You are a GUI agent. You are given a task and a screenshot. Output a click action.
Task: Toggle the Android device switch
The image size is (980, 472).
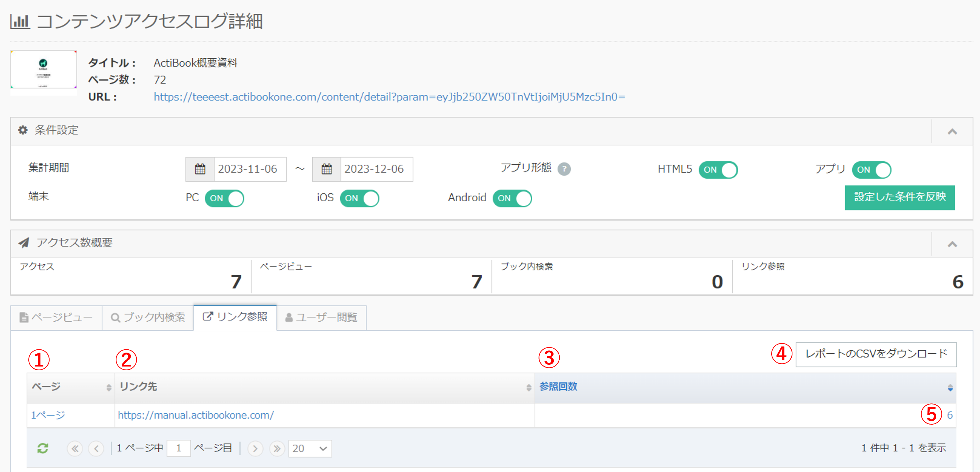[x=512, y=198]
